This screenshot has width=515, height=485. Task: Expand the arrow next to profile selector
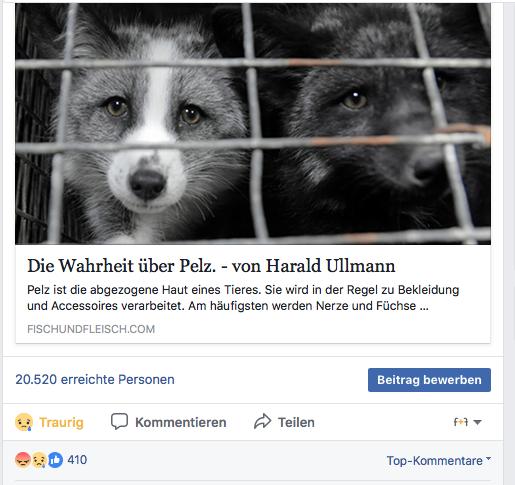pos(478,422)
